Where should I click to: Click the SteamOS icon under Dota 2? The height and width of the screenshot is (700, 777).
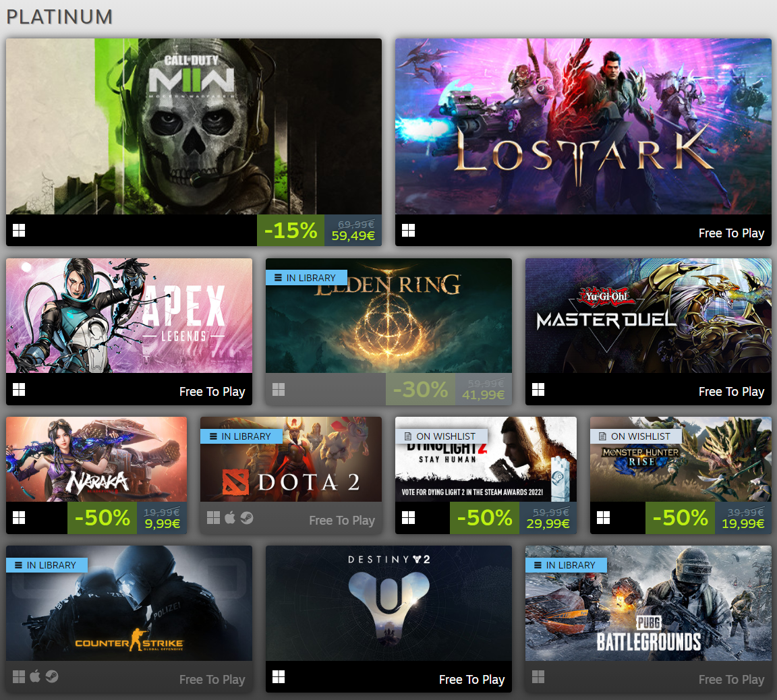[x=247, y=518]
